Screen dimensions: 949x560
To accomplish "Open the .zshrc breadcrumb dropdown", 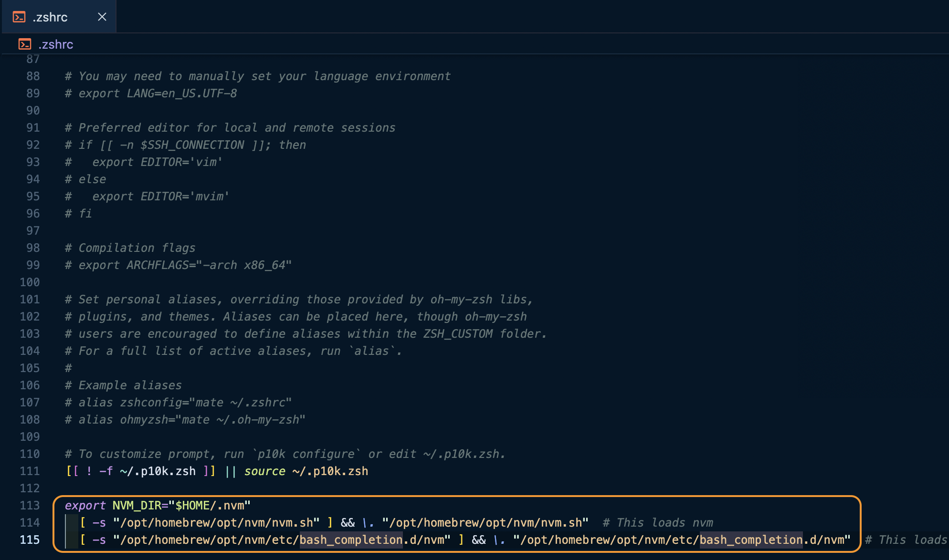I will click(x=56, y=44).
